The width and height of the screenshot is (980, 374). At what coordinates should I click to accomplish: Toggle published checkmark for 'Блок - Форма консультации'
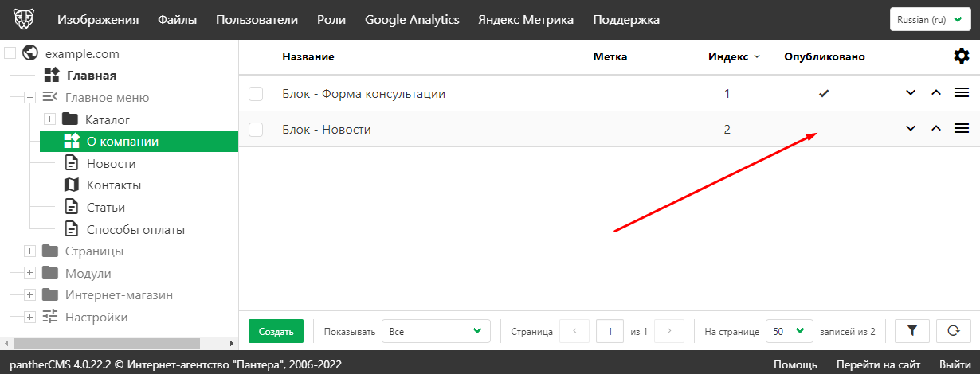click(x=824, y=94)
